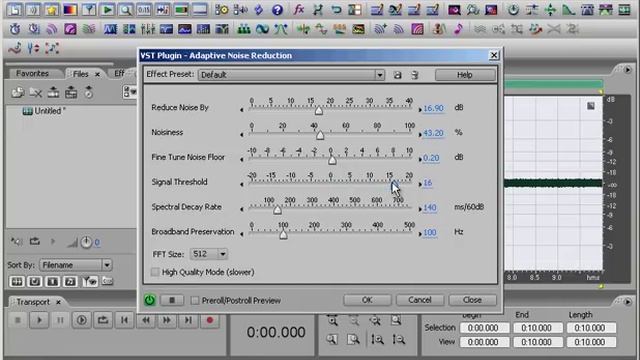Click the close files icon in Files panel

(36, 93)
